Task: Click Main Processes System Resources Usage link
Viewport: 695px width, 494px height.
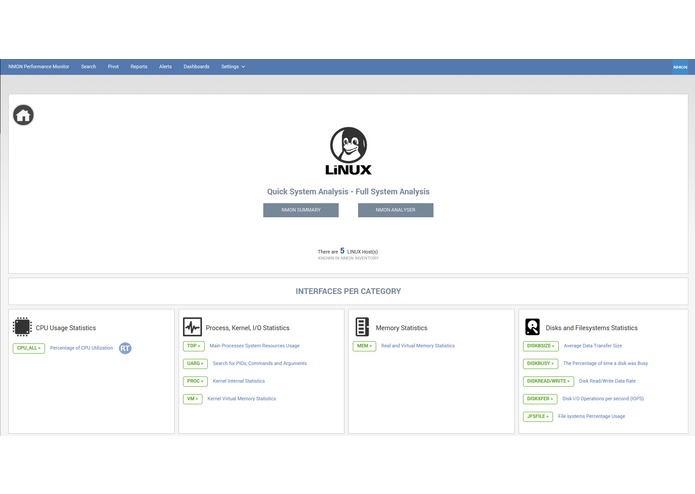Action: 254,346
